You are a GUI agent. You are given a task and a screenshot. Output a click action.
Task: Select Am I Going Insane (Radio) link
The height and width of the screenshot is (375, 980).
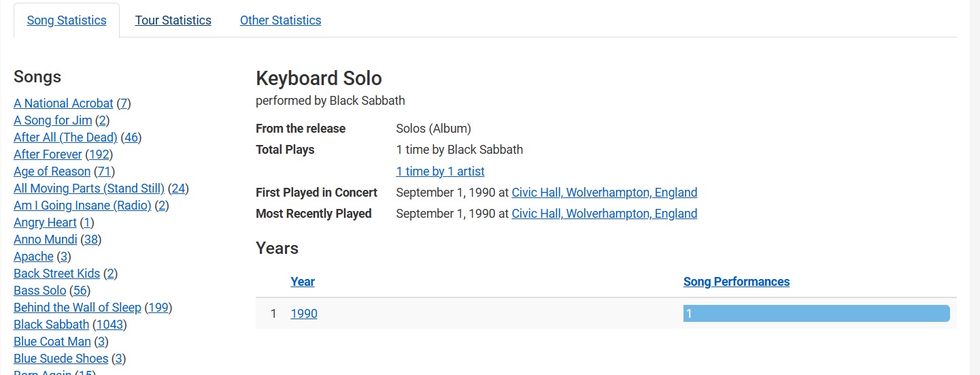(82, 206)
